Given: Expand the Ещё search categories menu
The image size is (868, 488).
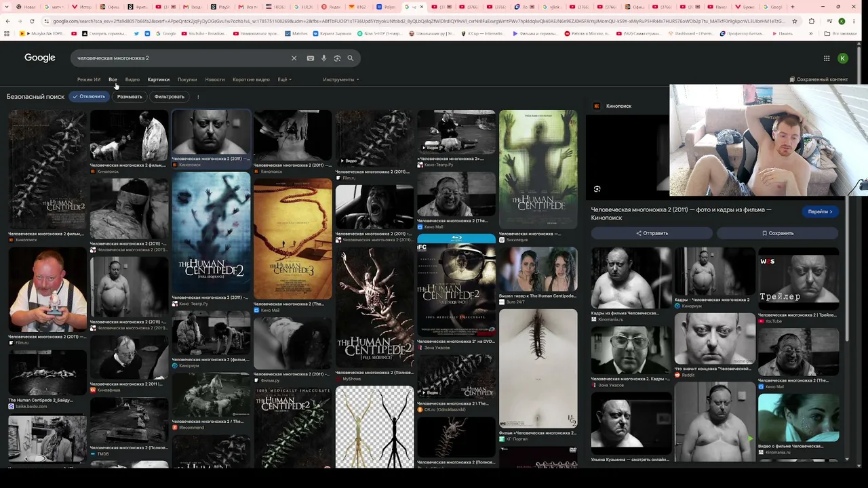Looking at the screenshot, I should coord(285,80).
